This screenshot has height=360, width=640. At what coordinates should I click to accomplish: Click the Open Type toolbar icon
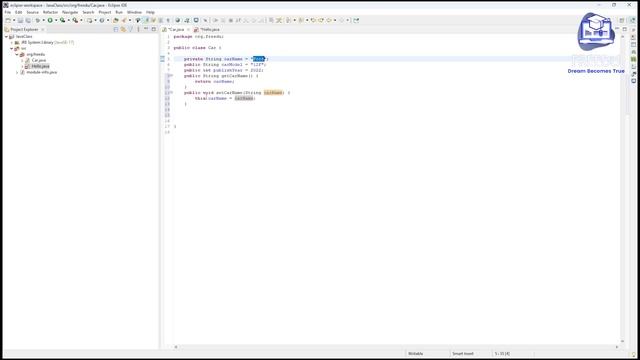tap(116, 20)
